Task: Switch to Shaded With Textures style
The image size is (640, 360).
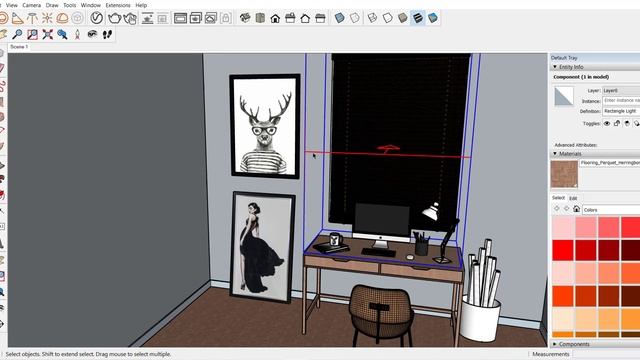Action: coord(418,18)
